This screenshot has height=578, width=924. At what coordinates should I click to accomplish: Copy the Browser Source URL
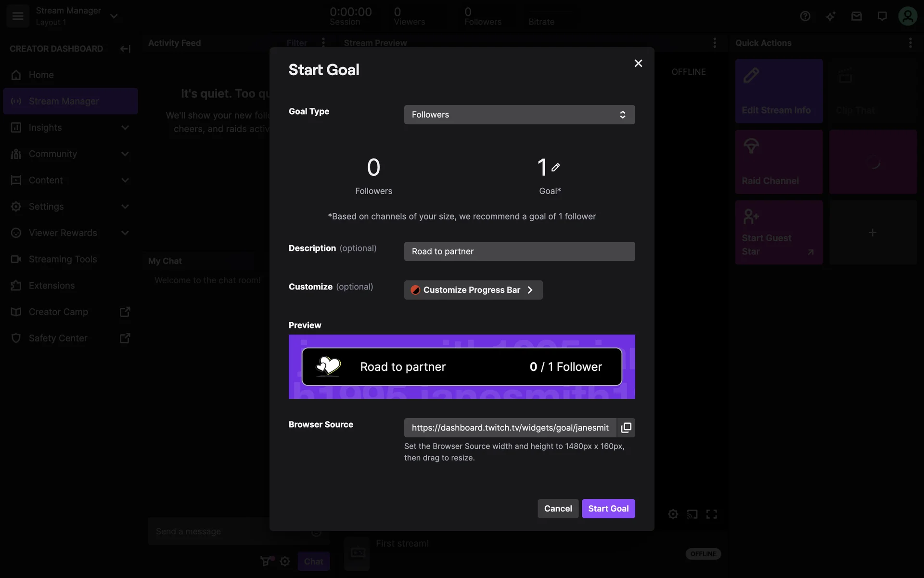(626, 428)
